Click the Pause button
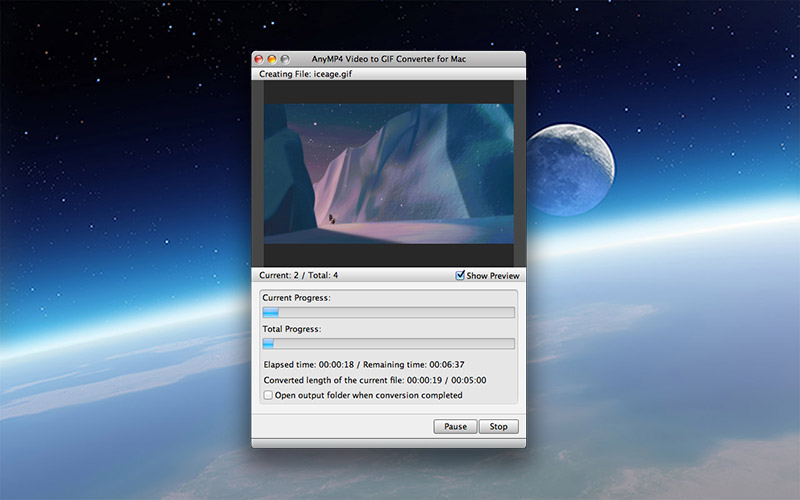The image size is (800, 500). 455,427
